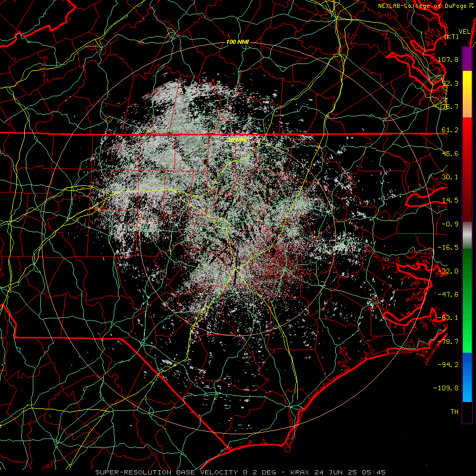This screenshot has width=476, height=476.
Task: Click the -63.1 velocity scale value
Action: point(448,318)
